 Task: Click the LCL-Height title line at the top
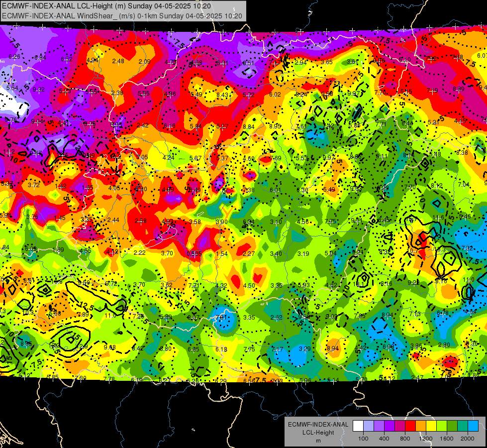(x=106, y=6)
